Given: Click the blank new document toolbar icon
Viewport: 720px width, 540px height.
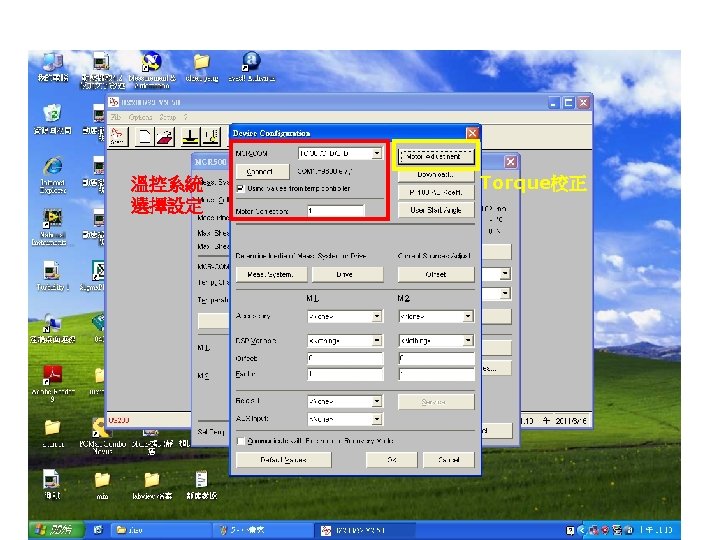Looking at the screenshot, I should (144, 137).
